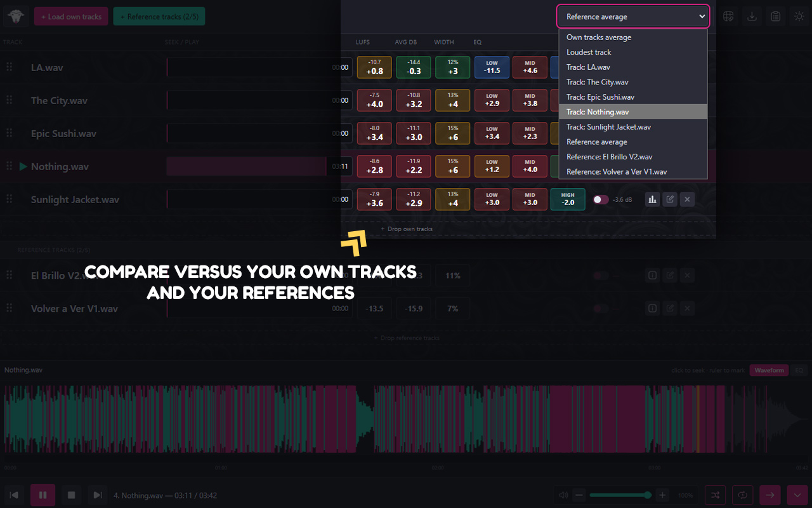Remove Sunlight Jacket.wav with its X icon

[x=688, y=199]
